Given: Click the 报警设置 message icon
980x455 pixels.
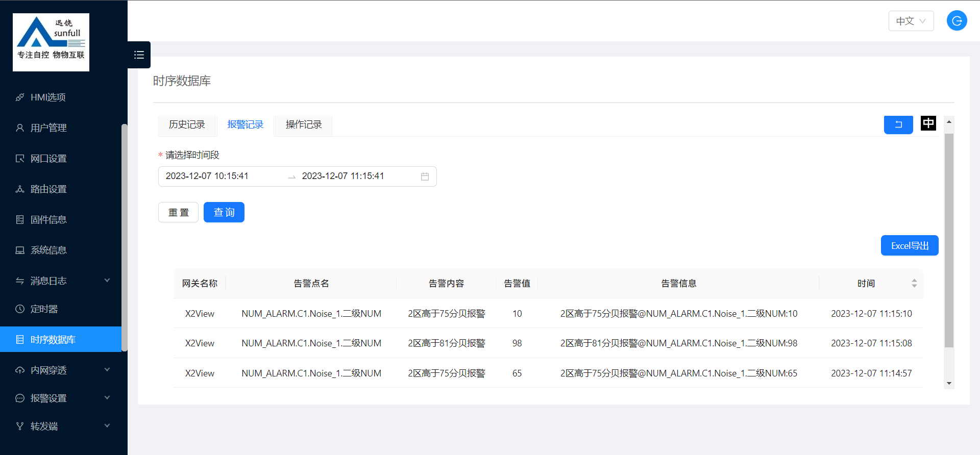Looking at the screenshot, I should point(20,398).
